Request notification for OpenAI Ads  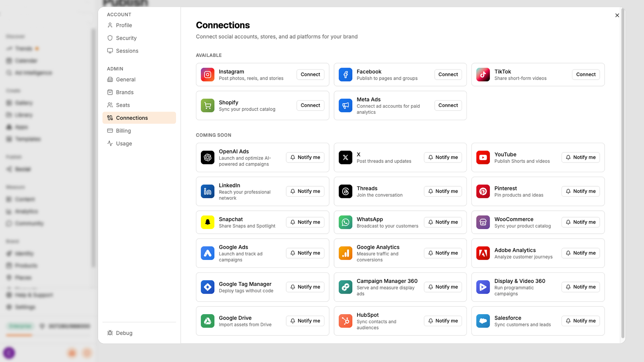(305, 157)
